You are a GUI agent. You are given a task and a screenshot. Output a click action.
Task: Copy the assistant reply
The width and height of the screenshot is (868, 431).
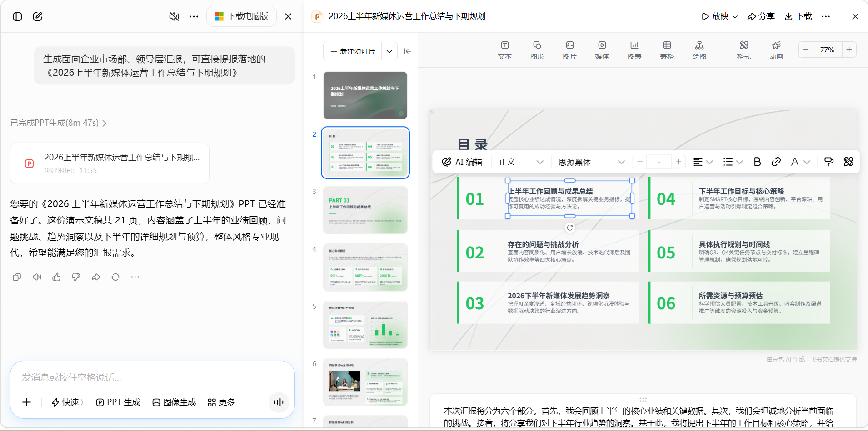[17, 277]
